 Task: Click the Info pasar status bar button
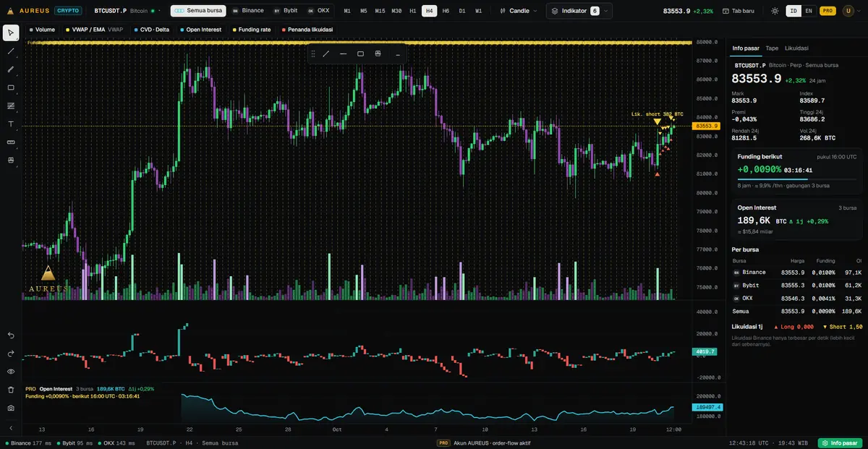click(x=840, y=442)
